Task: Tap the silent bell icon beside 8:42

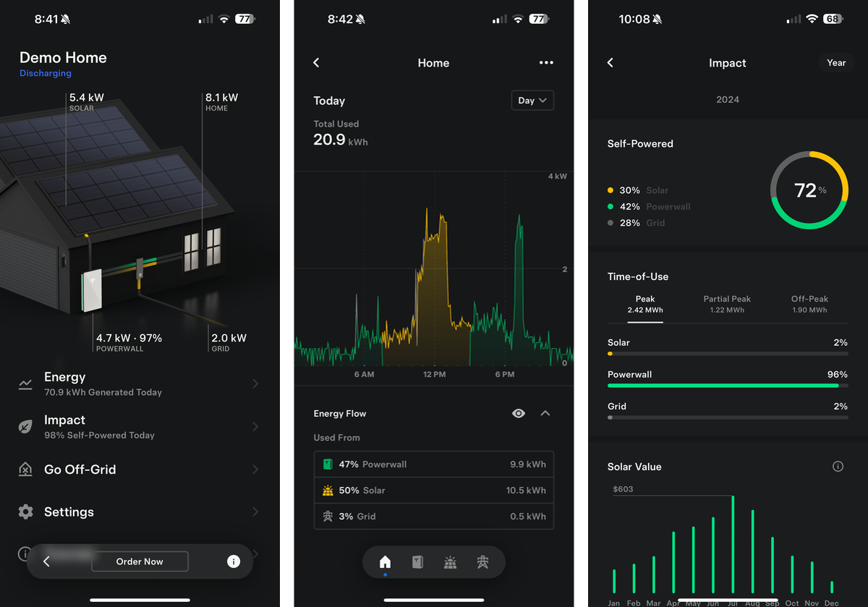Action: (360, 20)
